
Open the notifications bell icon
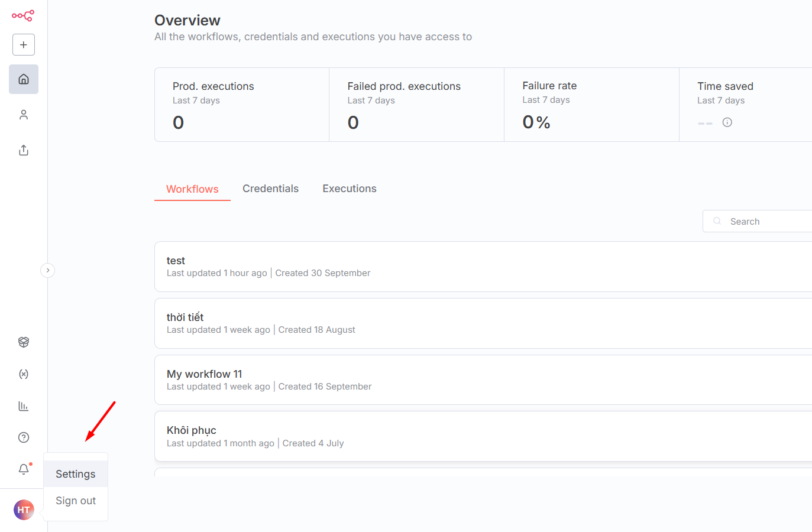pyautogui.click(x=24, y=469)
